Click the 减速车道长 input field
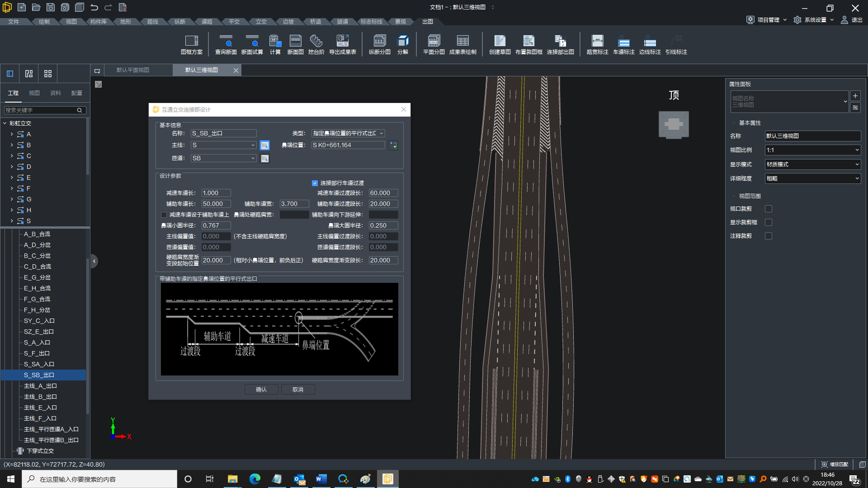 [216, 193]
